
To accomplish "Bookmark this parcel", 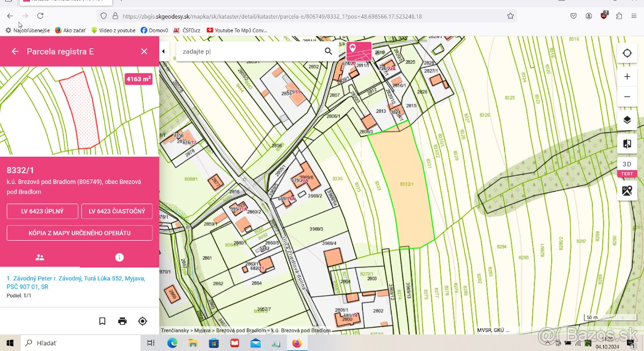I will click(102, 321).
